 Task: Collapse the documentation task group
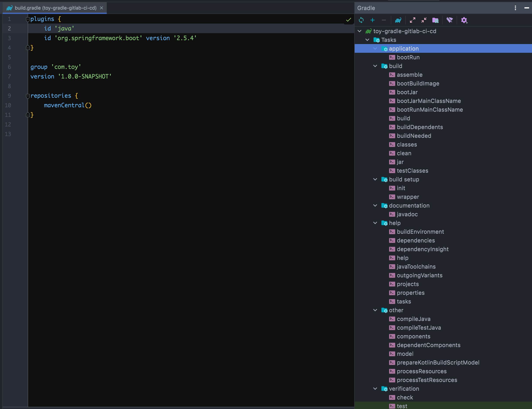375,205
